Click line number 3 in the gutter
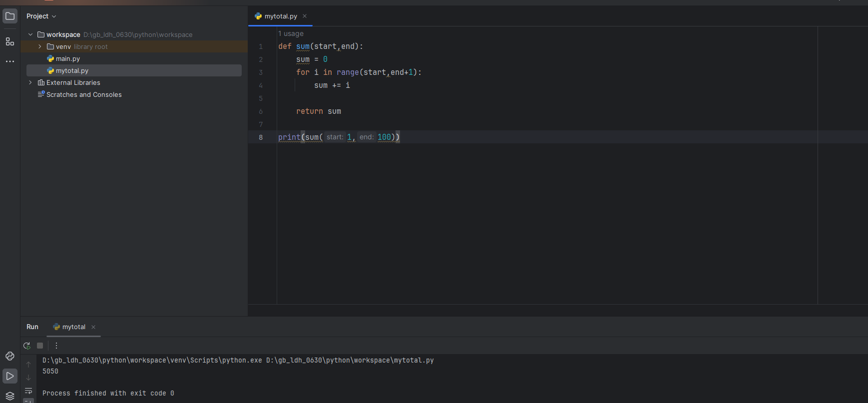This screenshot has width=868, height=403. 261,72
